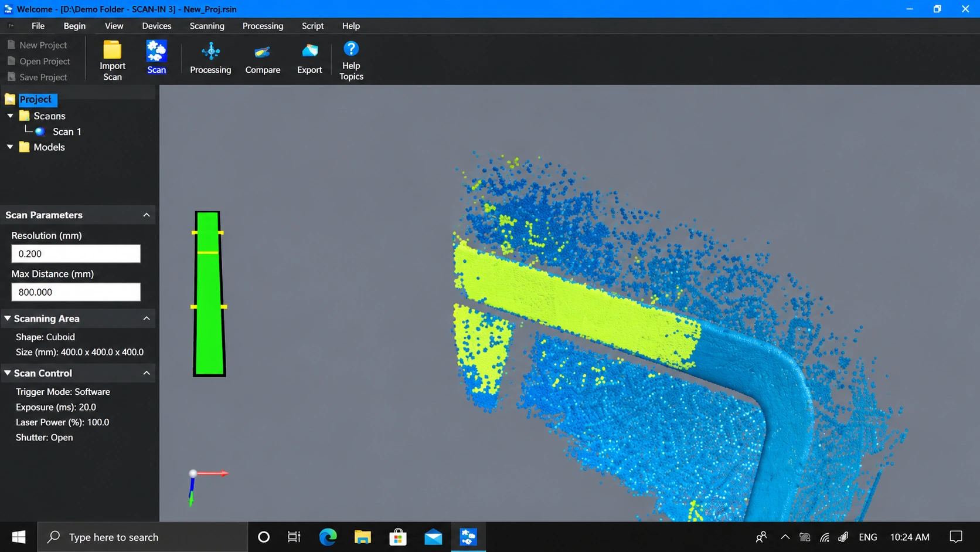
Task: Click the green distance range indicator
Action: click(x=209, y=294)
